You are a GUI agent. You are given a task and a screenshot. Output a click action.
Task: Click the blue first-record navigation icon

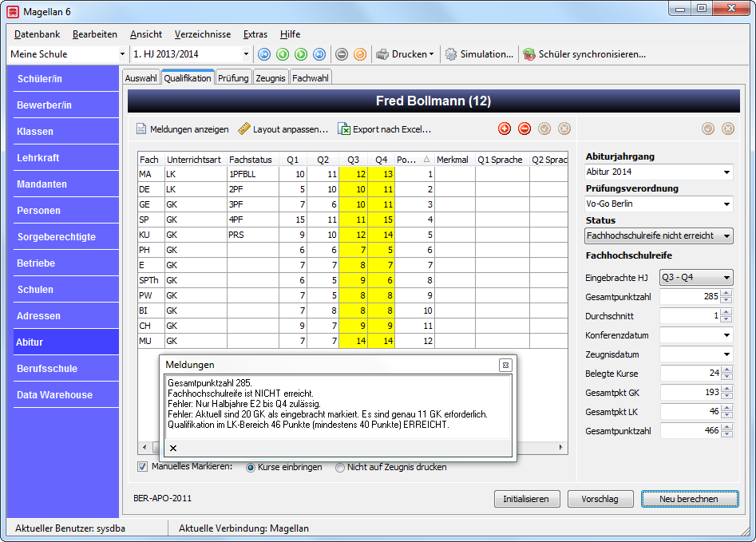point(264,54)
